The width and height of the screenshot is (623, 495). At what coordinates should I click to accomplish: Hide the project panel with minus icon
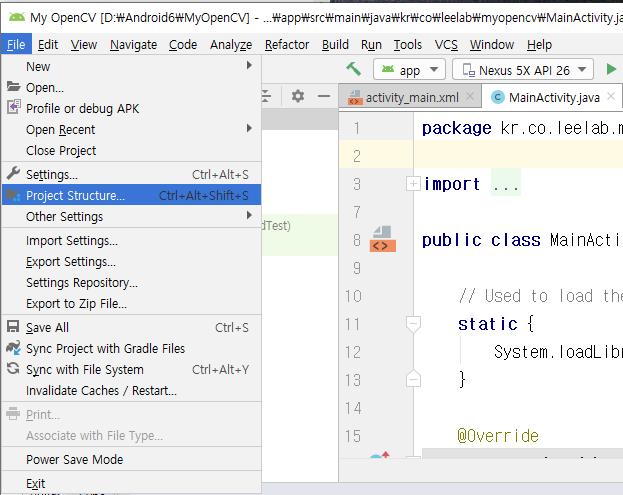(x=323, y=96)
